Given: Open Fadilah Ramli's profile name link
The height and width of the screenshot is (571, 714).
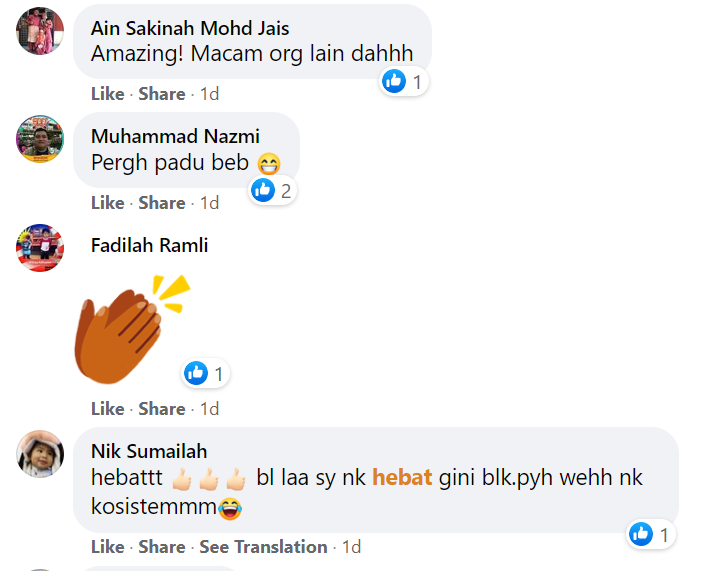Looking at the screenshot, I should [149, 245].
